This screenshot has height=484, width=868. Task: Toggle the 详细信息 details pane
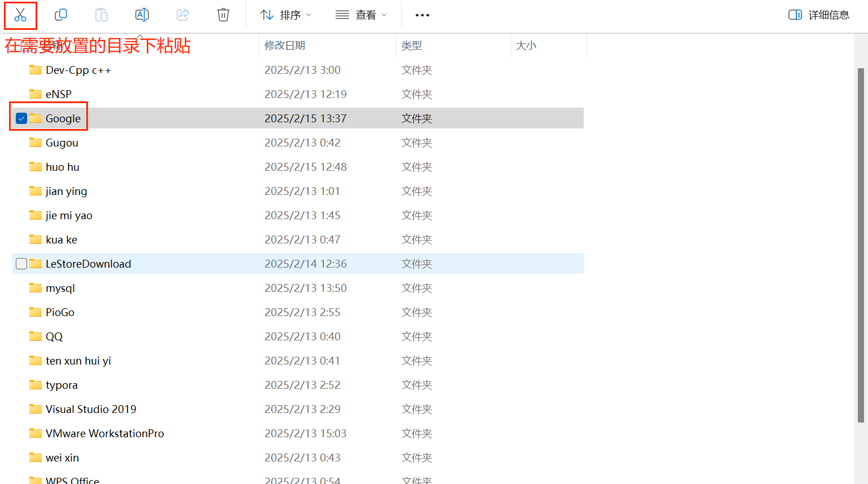(x=819, y=15)
